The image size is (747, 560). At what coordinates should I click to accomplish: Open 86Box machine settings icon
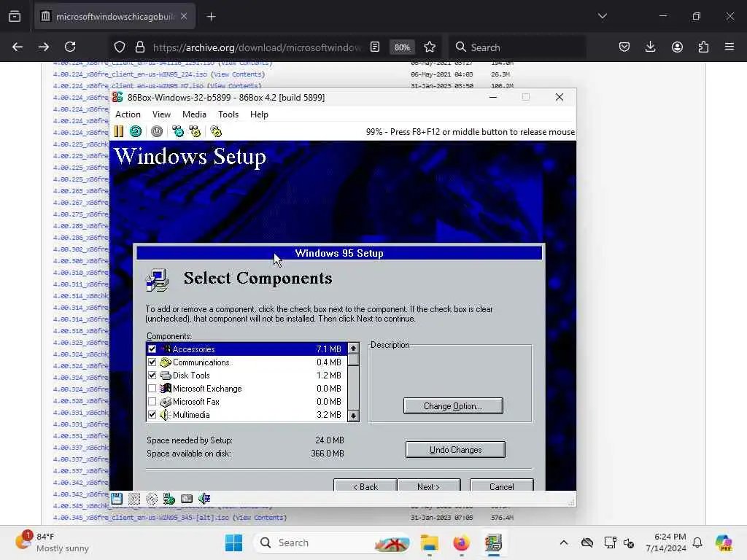216,131
